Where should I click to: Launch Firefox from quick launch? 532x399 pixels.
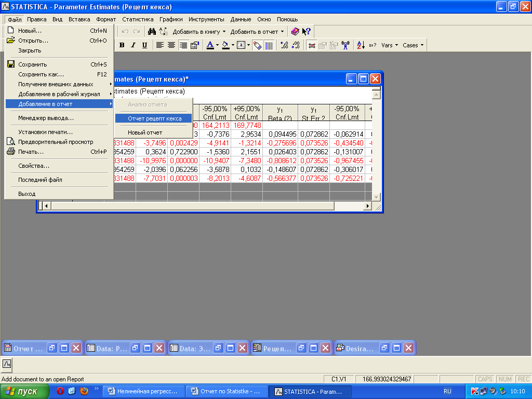[x=84, y=391]
